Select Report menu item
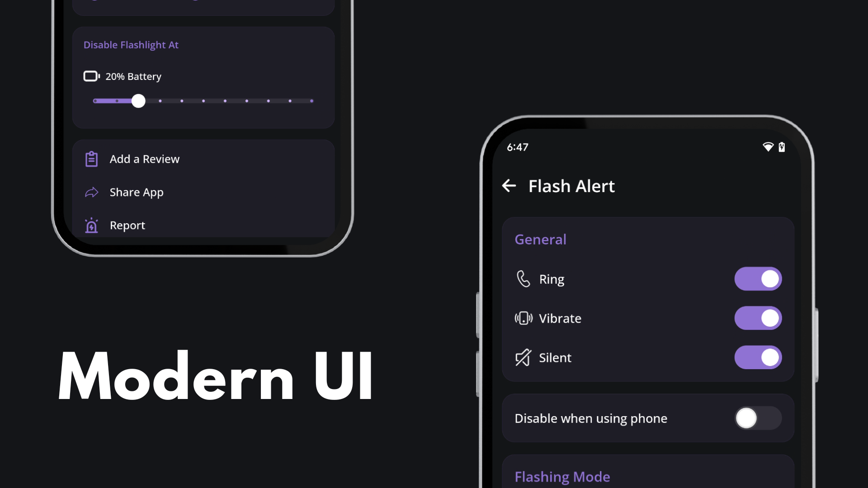 click(x=127, y=225)
